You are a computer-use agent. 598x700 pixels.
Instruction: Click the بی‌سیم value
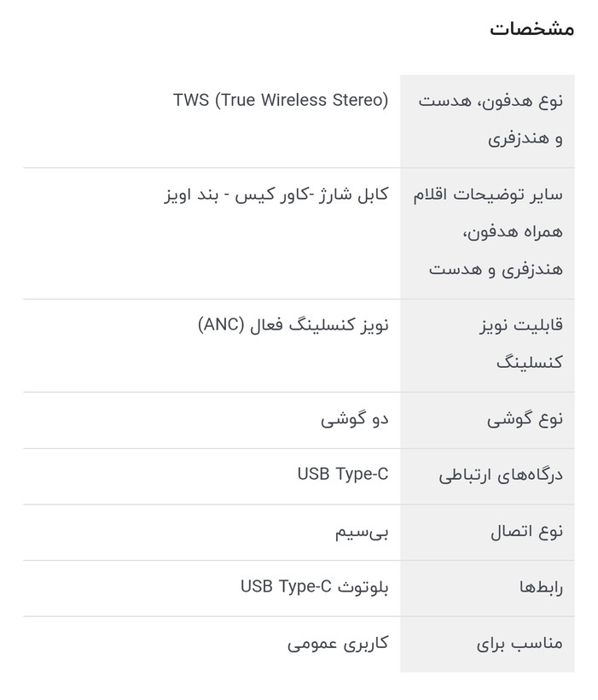point(361,531)
